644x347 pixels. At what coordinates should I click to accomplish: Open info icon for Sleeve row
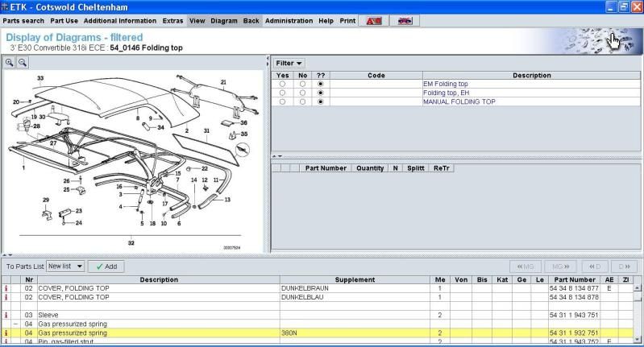pos(6,316)
